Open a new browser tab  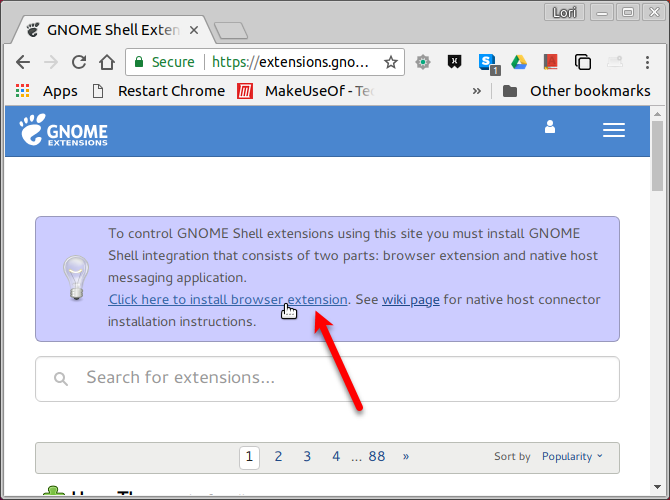tap(231, 31)
